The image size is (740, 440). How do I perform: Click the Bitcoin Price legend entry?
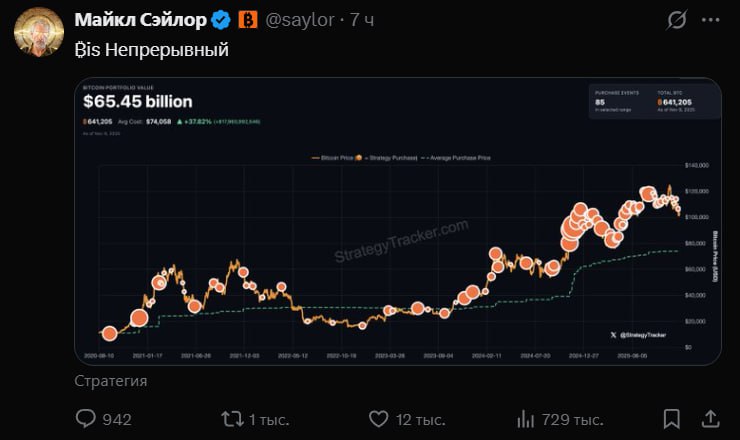[x=338, y=158]
